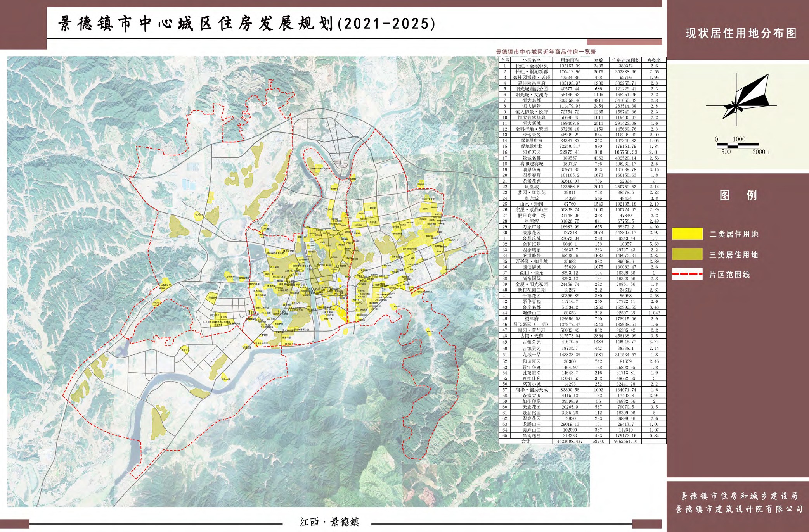Click the 现状居住用地分布图 panel title
This screenshot has width=809, height=532.
pos(741,33)
